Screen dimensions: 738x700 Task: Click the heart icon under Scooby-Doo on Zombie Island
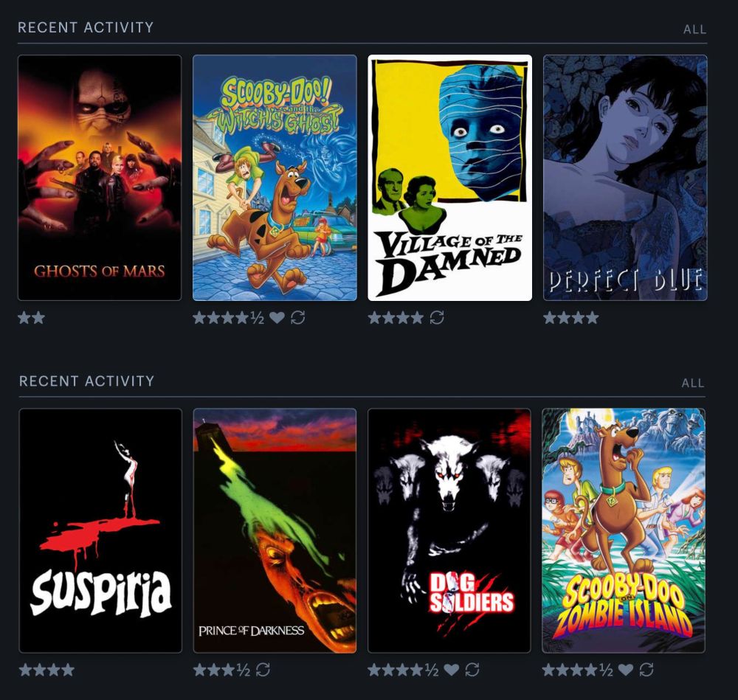pyautogui.click(x=625, y=670)
